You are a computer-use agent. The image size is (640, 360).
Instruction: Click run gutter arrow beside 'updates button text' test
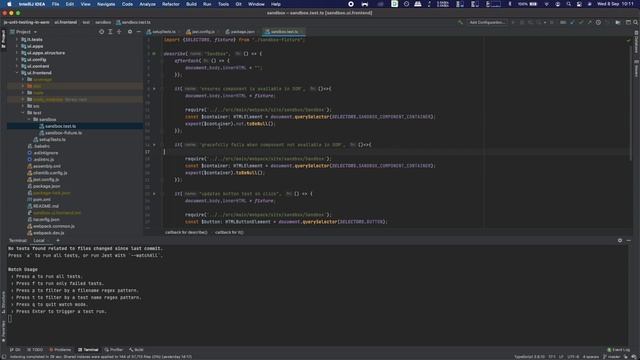tap(154, 194)
